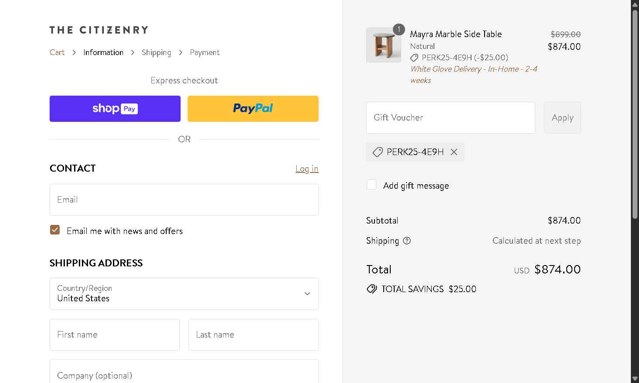Screen dimensions: 639x383
Task: Click the tag icon in PERK25-4E9H chip
Action: point(377,152)
